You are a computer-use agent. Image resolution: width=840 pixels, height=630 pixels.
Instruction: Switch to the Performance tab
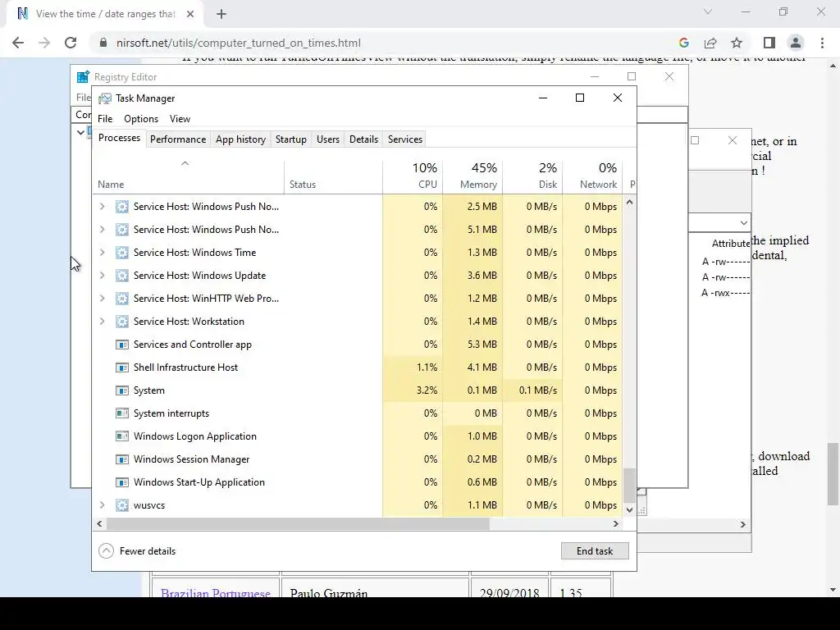178,139
